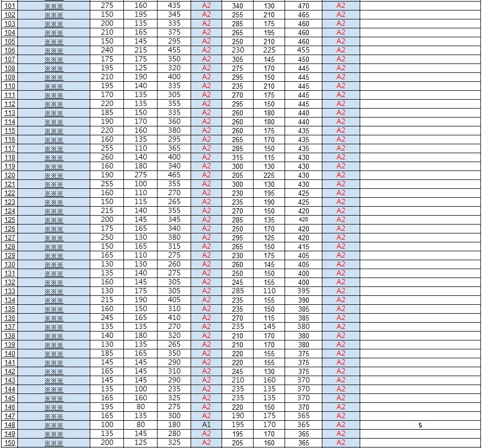Image resolution: width=482 pixels, height=448 pixels.
Task: Click the row number 117 link
Action: (10, 148)
